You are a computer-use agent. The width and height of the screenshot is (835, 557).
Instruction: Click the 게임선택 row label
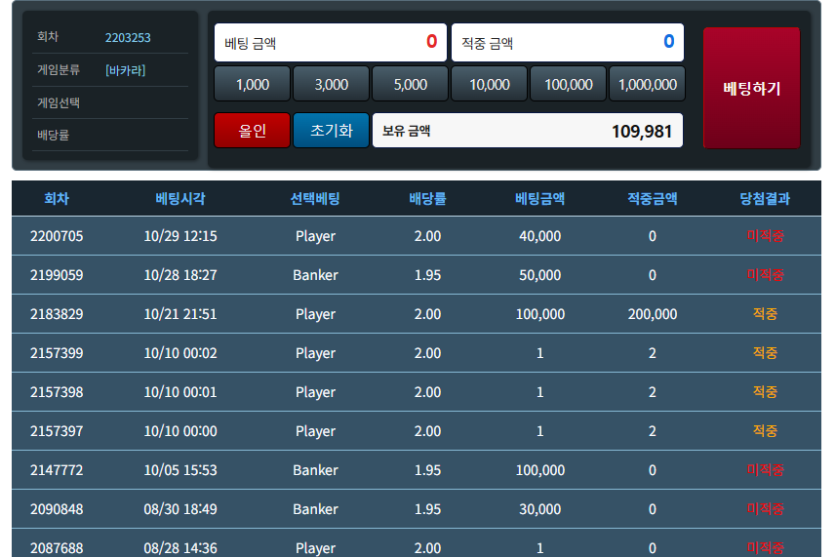(x=58, y=103)
